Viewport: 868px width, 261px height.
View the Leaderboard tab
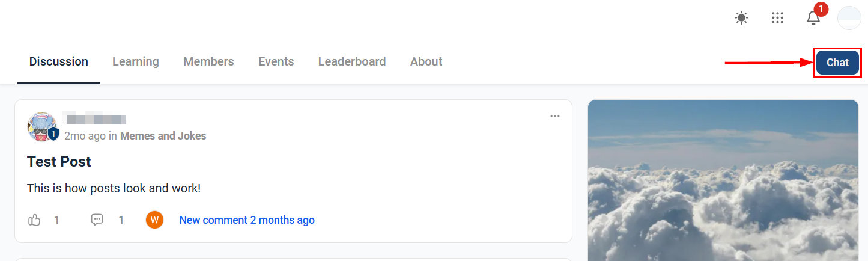click(352, 61)
